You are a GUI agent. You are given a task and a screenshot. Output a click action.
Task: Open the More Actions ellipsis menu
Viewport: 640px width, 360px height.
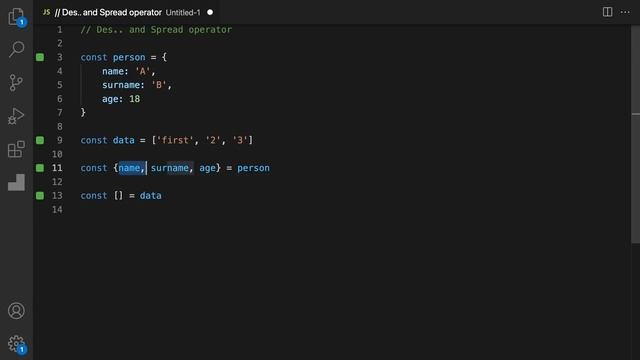pyautogui.click(x=625, y=12)
